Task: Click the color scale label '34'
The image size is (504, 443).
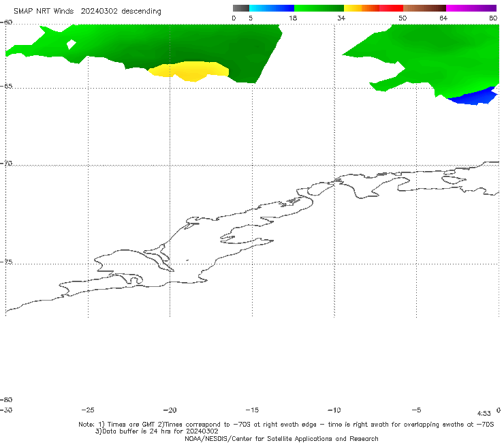Action: click(x=341, y=18)
